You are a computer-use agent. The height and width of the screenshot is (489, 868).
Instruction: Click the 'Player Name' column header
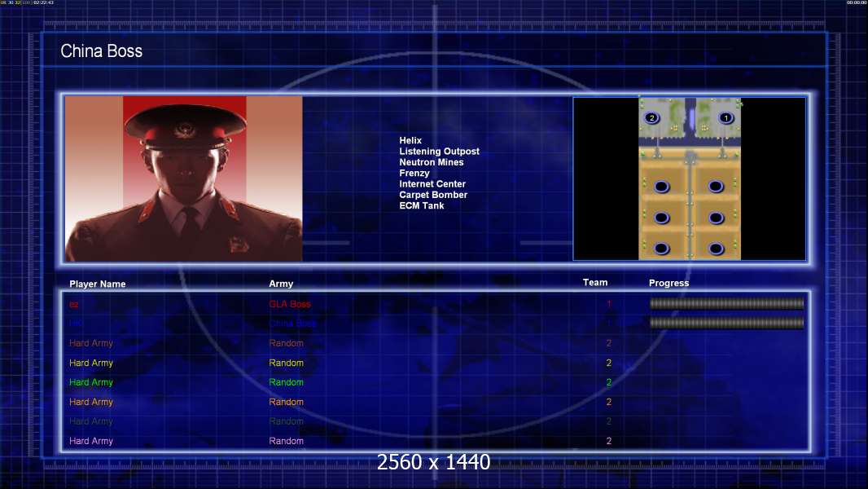98,284
